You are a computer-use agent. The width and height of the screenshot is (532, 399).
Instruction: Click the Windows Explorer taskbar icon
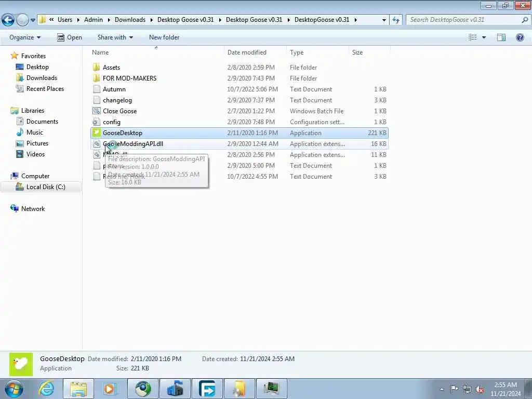click(78, 389)
